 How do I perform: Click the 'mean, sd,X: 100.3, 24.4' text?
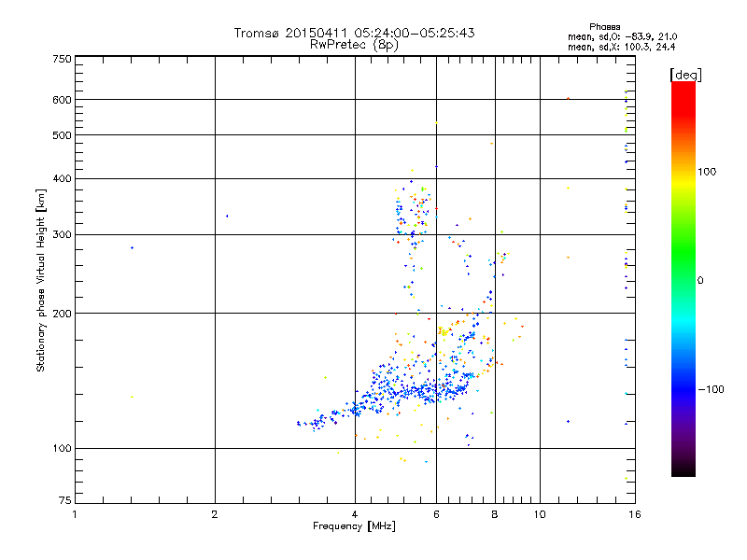point(621,47)
